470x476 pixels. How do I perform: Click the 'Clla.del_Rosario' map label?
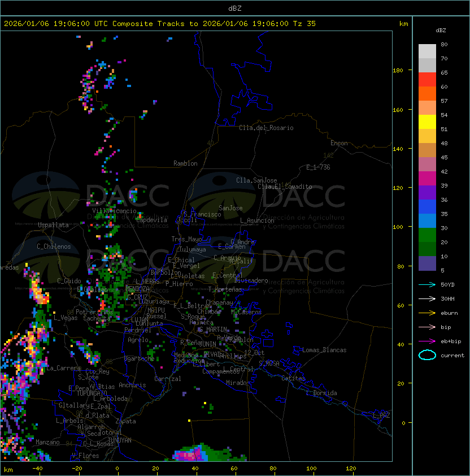coord(266,128)
